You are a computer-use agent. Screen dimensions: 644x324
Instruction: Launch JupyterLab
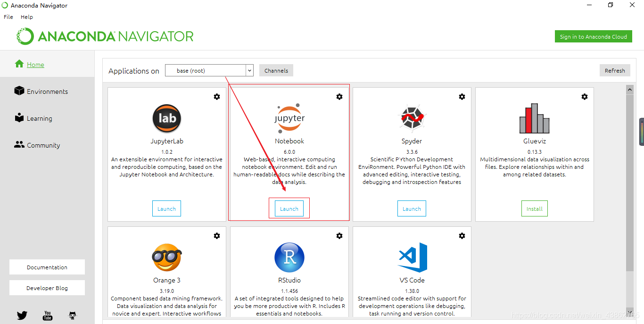[x=166, y=209]
